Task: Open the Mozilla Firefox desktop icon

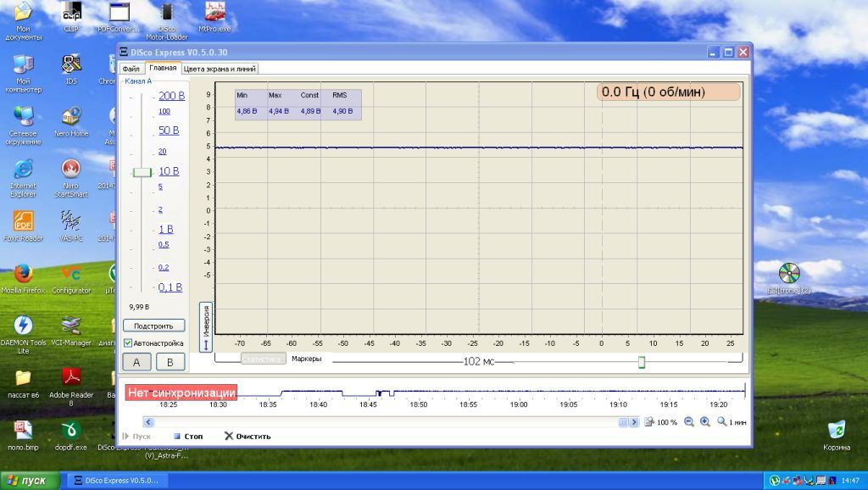Action: 23,279
